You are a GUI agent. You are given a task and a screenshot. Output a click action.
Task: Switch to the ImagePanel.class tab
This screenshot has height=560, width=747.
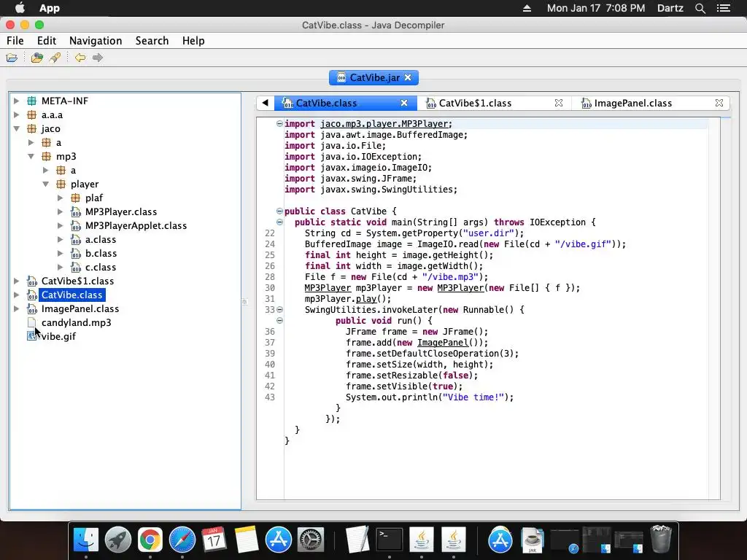[x=633, y=104]
